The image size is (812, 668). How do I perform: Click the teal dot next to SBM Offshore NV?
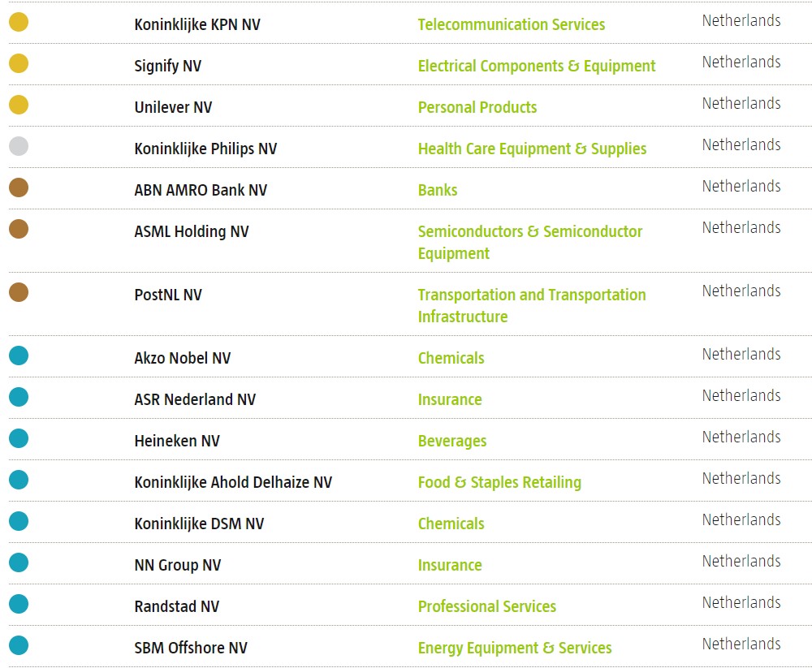click(19, 645)
